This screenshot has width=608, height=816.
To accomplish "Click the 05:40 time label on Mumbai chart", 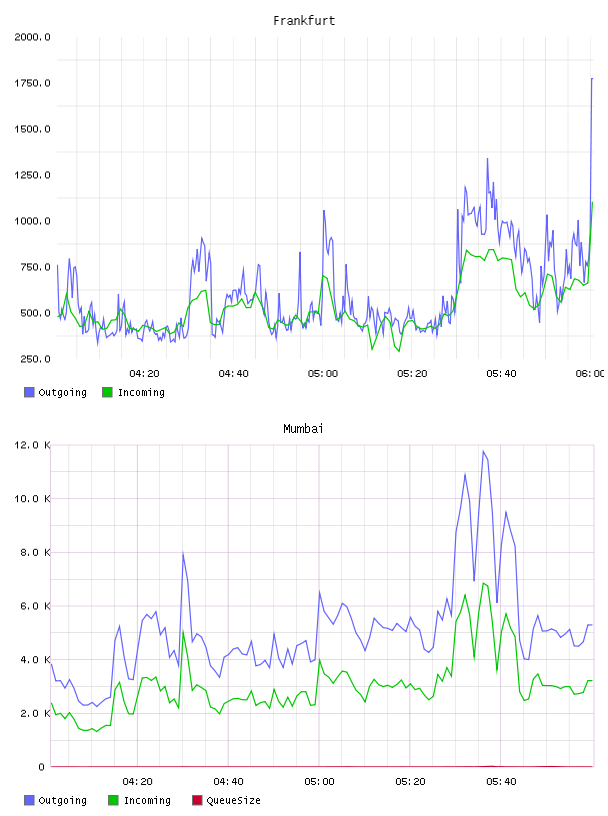I will point(501,782).
